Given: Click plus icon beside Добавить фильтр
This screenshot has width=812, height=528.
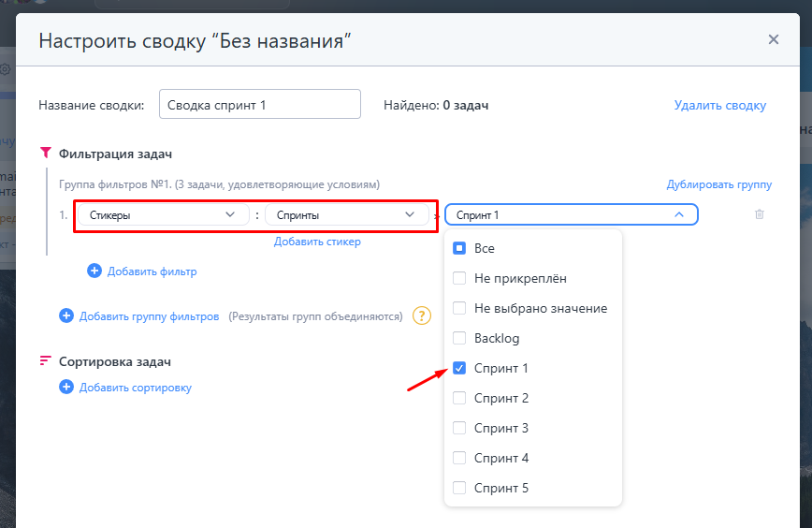Looking at the screenshot, I should pyautogui.click(x=94, y=271).
